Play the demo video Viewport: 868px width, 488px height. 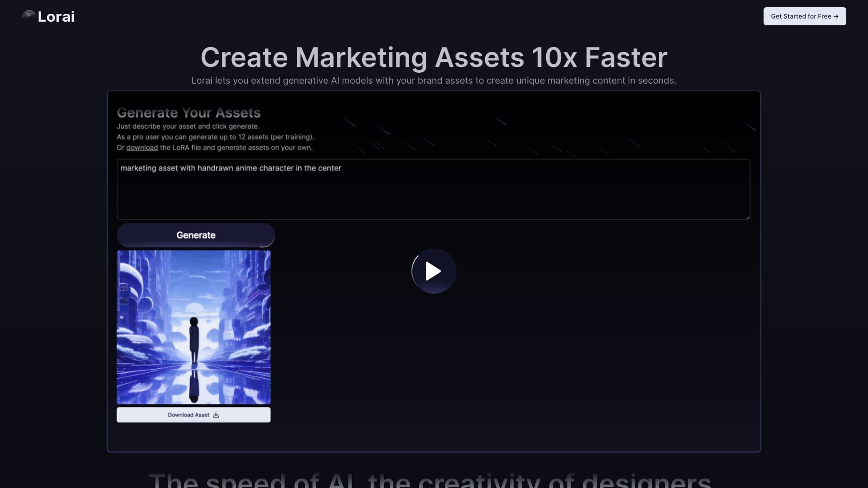coord(434,271)
